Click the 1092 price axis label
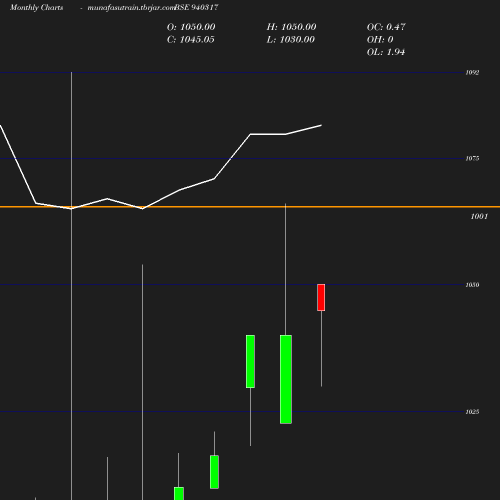 [472, 73]
